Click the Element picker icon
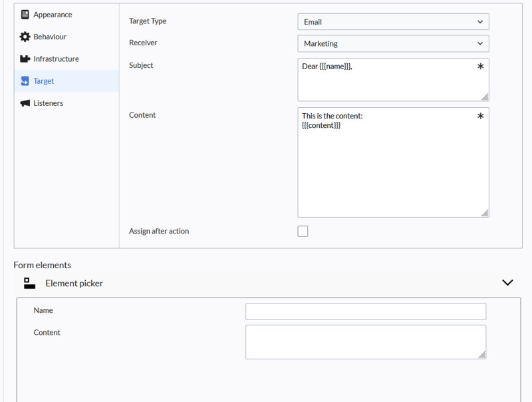The image size is (532, 402). point(29,283)
